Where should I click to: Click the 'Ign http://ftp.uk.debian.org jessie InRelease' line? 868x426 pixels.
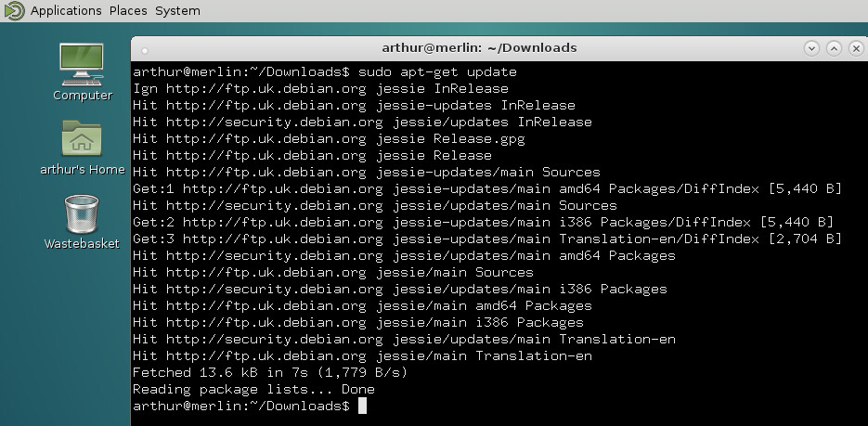(x=320, y=88)
